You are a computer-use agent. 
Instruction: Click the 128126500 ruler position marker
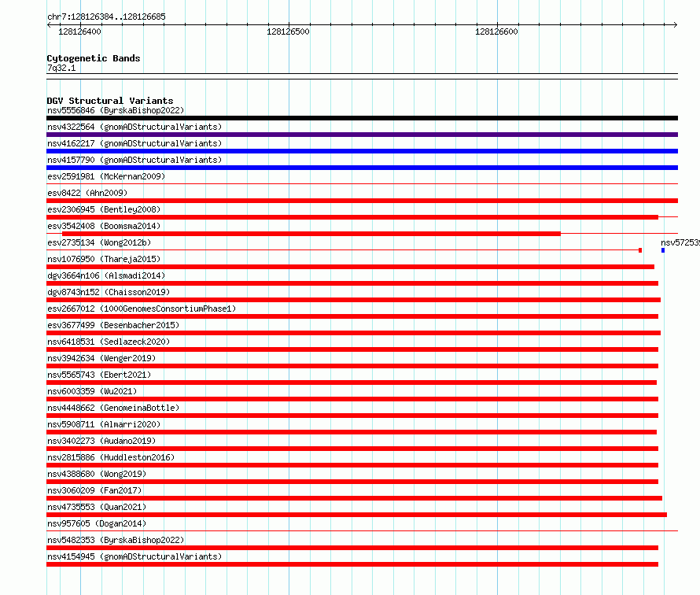[x=288, y=31]
